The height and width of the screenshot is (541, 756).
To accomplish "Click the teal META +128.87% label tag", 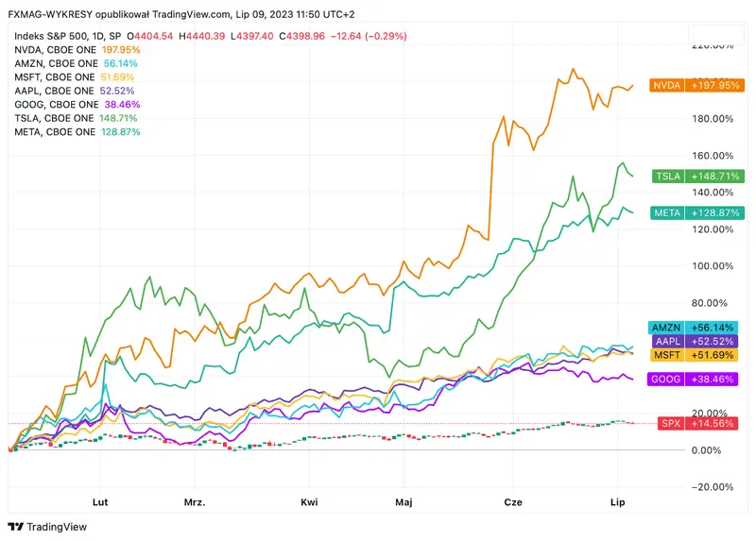I will pos(696,213).
